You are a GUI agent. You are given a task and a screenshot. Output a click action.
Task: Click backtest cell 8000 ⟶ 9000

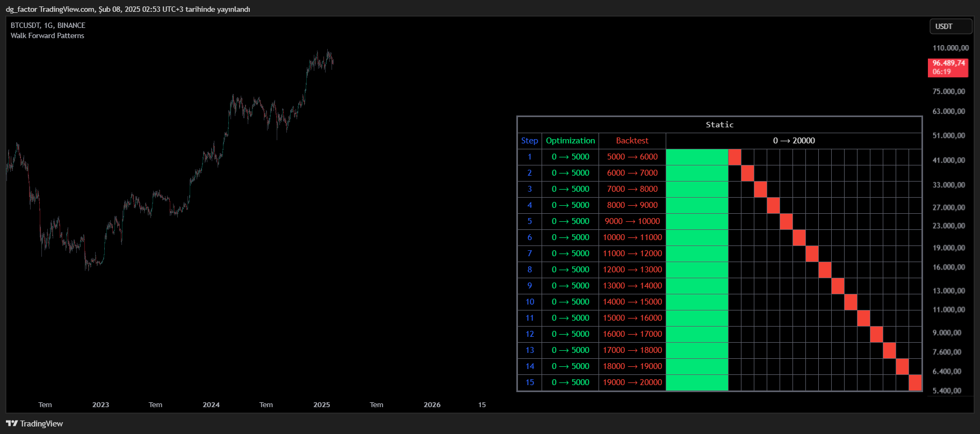tap(632, 205)
